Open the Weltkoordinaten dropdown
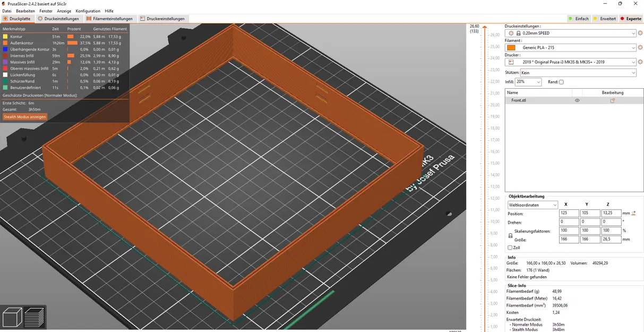Viewport: 644px width, 332px height. (532, 205)
